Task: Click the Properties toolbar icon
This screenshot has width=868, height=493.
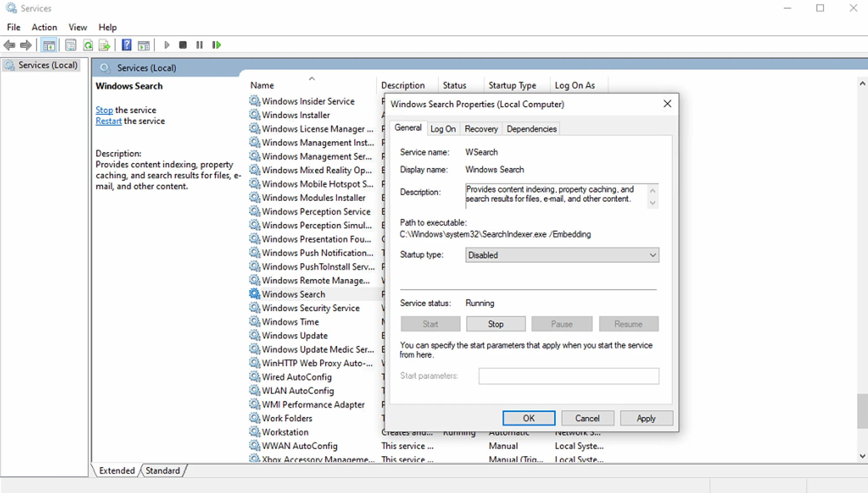Action: (71, 45)
